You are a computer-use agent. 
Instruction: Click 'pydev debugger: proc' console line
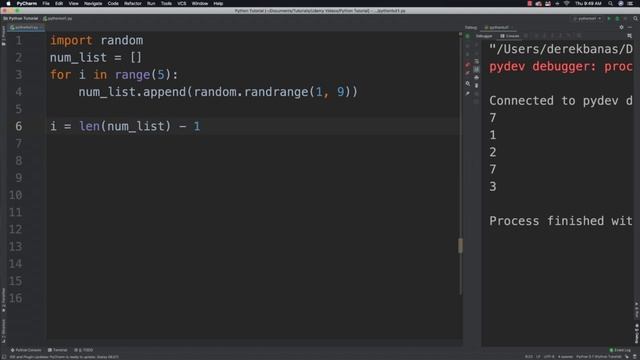560,67
